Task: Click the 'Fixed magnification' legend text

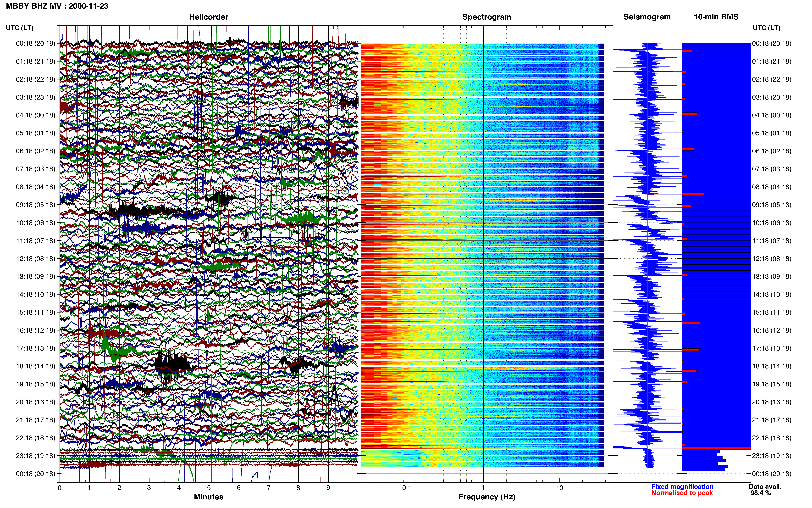Action: (682, 486)
